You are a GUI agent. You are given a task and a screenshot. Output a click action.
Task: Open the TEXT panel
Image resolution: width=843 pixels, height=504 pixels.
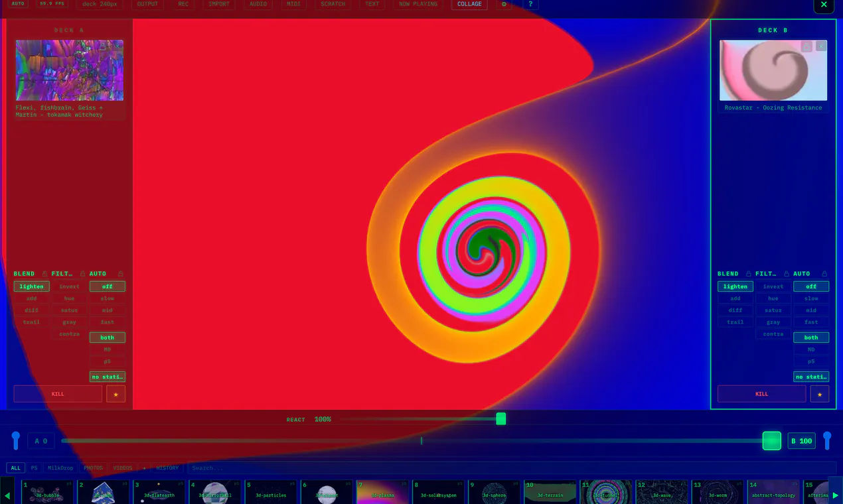pos(372,4)
